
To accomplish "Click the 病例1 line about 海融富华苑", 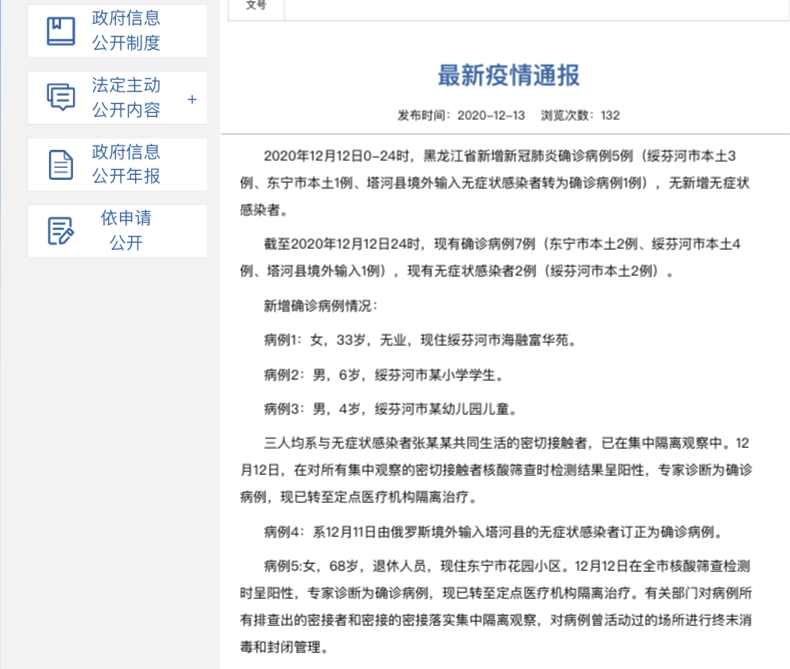I will click(x=420, y=340).
